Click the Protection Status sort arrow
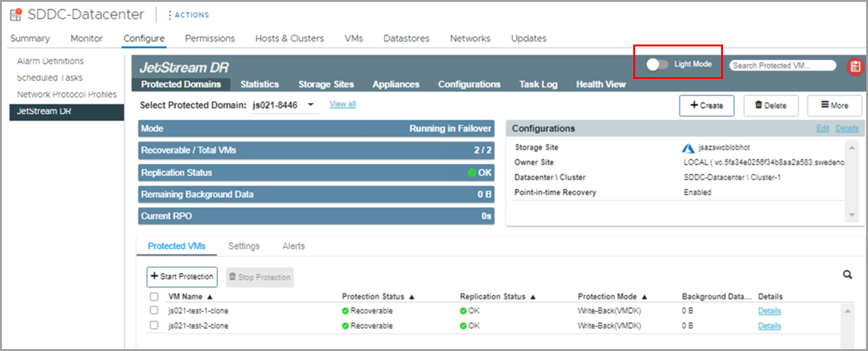The width and height of the screenshot is (868, 351). point(412,296)
